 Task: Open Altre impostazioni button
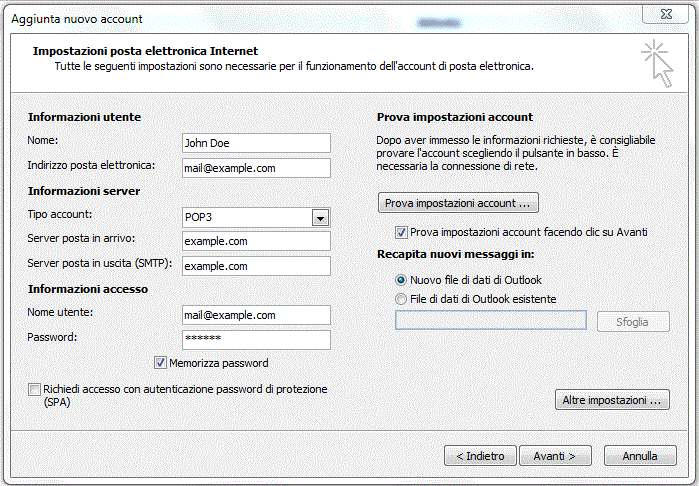pyautogui.click(x=612, y=400)
